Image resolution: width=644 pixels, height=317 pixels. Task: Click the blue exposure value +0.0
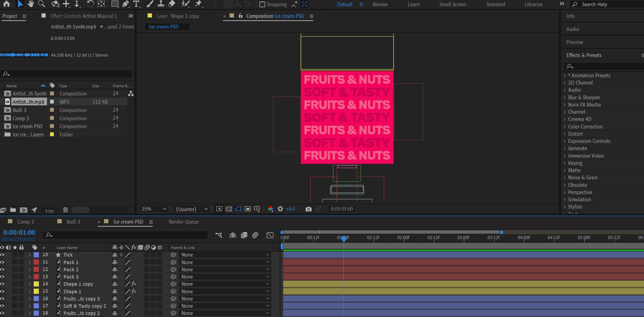click(x=290, y=209)
